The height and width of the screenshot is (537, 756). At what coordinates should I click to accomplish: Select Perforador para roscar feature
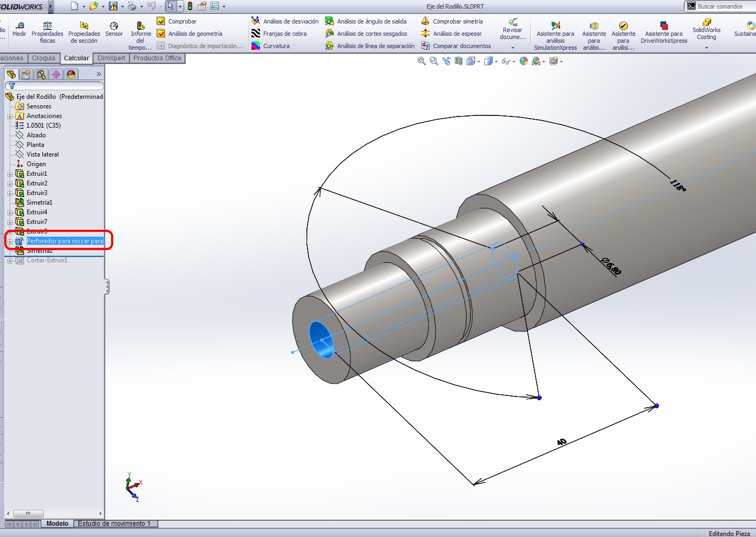click(59, 241)
